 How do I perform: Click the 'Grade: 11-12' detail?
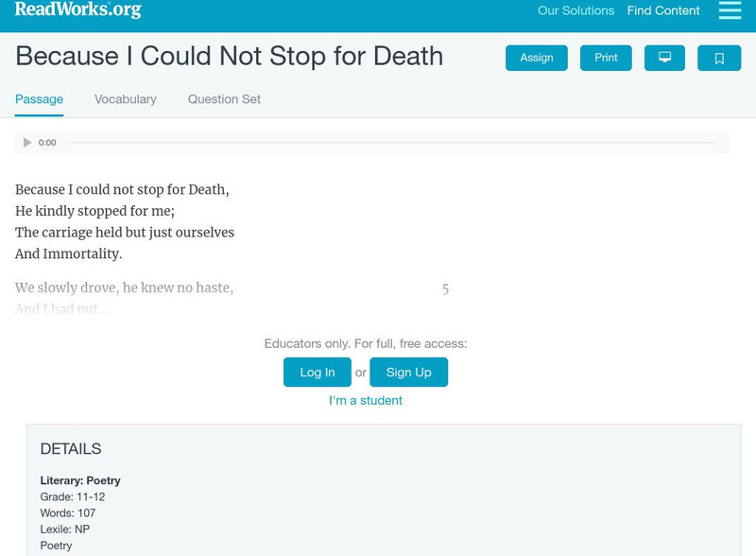coord(73,496)
